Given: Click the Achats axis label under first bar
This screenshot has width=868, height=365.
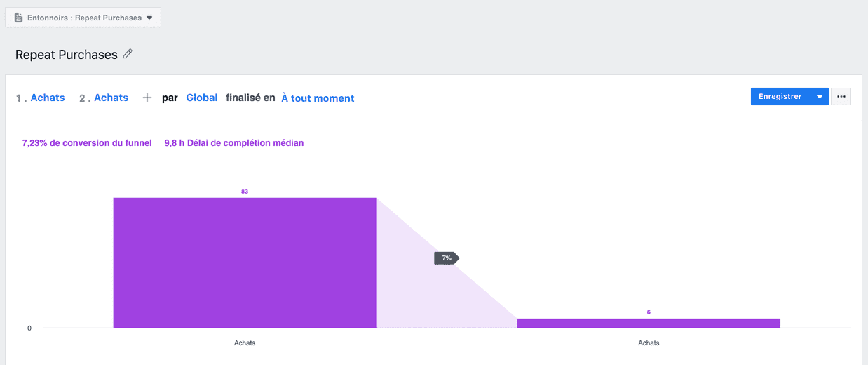Looking at the screenshot, I should pyautogui.click(x=245, y=343).
